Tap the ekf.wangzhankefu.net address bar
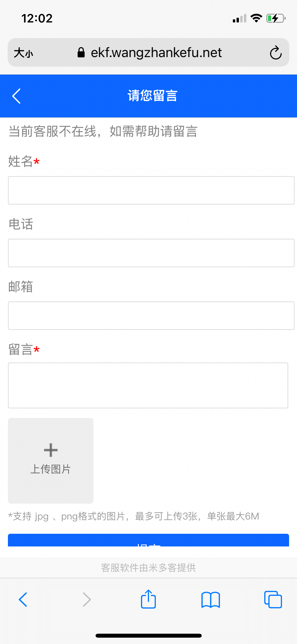Viewport: 297px width, 644px height. [156, 53]
